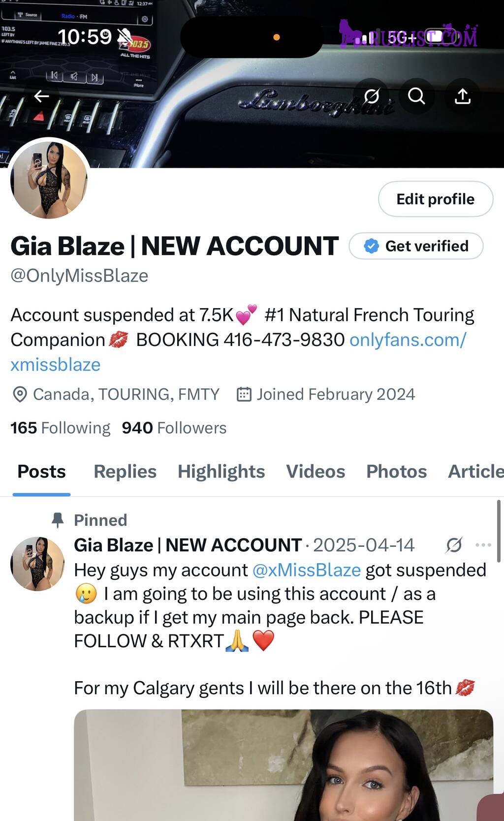View the 165 Following list
Viewport: 504px width, 821px height.
coord(61,428)
